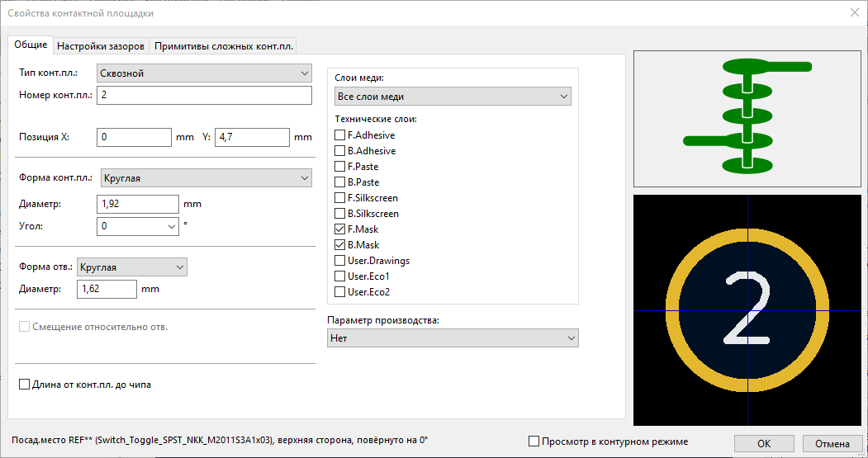Expand the 'Форма конт.пл.' shape dropdown
This screenshot has width=868, height=458.
[x=205, y=178]
